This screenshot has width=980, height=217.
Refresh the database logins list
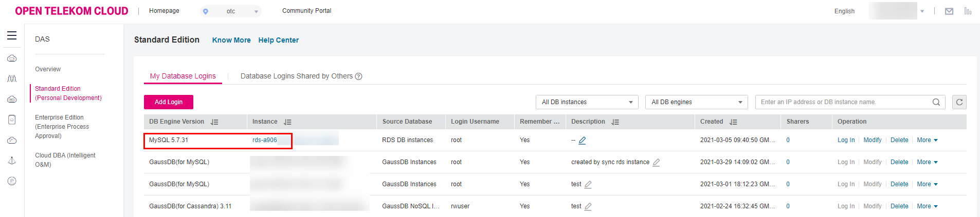click(x=959, y=102)
